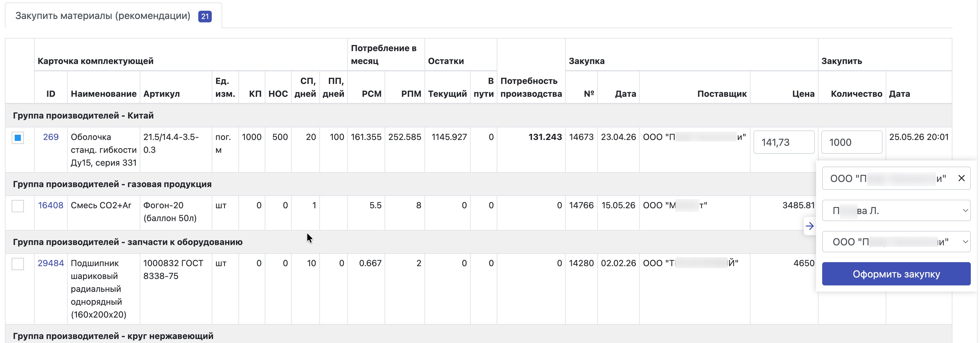Click the 21 badge on the tab
Image resolution: width=980 pixels, height=343 pixels.
click(x=205, y=16)
